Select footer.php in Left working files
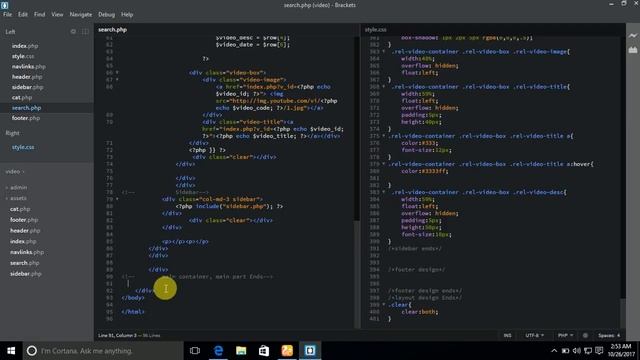The image size is (640, 360). pos(26,118)
